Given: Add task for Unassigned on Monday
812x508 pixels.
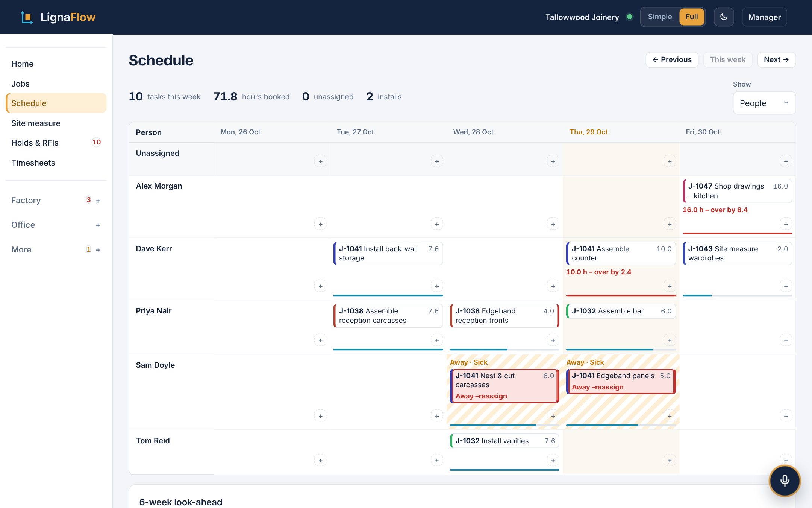Looking at the screenshot, I should tap(320, 161).
